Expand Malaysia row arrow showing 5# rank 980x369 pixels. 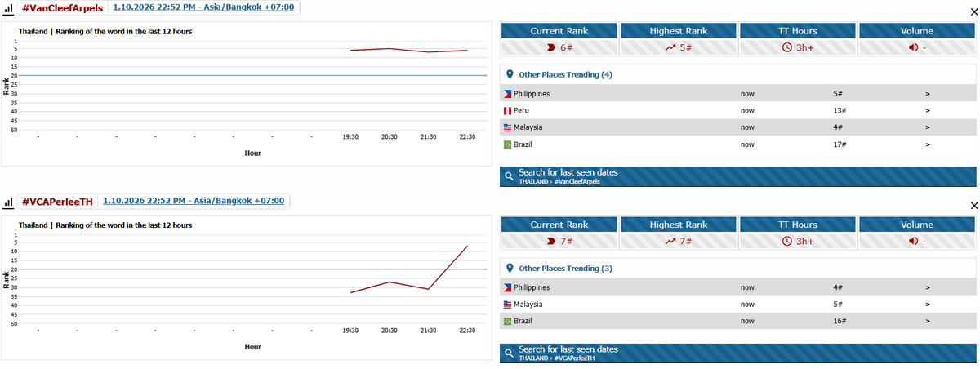[x=928, y=304]
